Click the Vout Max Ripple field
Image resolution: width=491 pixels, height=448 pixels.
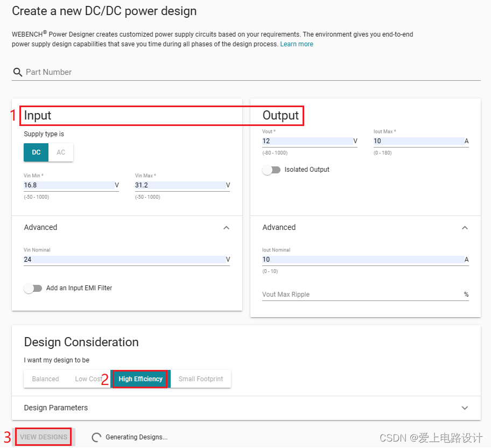tap(366, 295)
